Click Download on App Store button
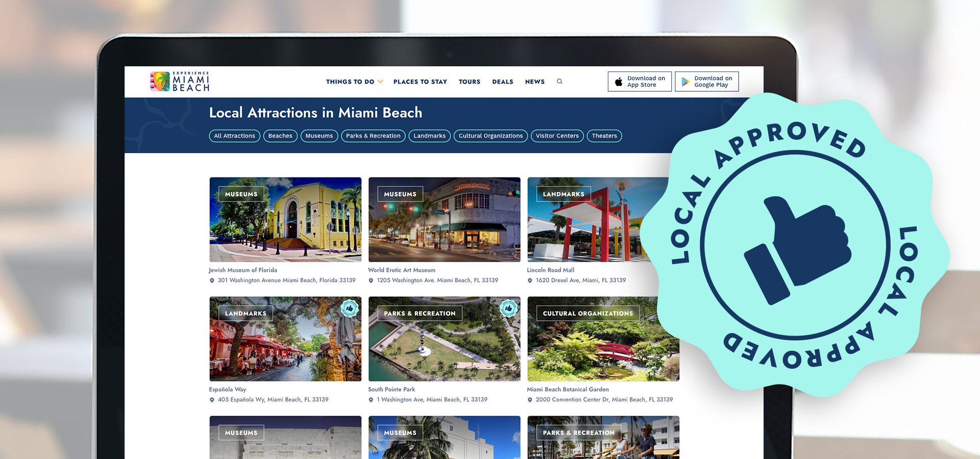This screenshot has height=459, width=980. tap(640, 82)
